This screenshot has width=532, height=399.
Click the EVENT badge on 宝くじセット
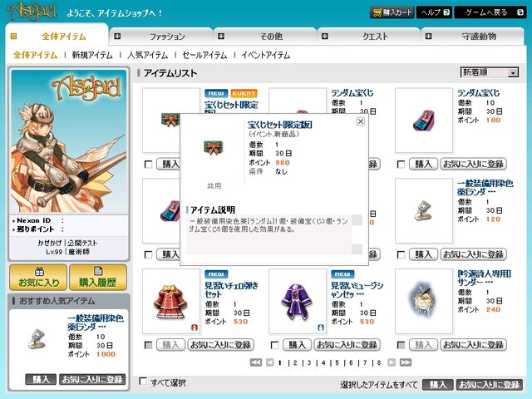coord(244,93)
